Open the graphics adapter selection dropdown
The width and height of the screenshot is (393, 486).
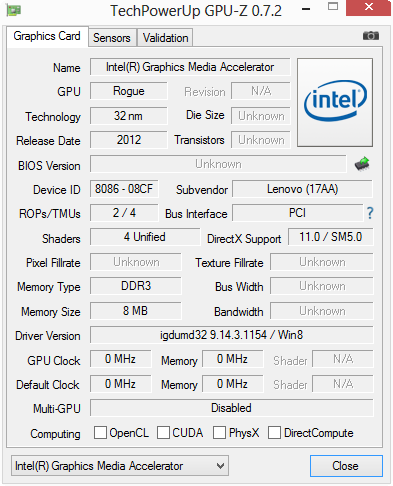[120, 465]
